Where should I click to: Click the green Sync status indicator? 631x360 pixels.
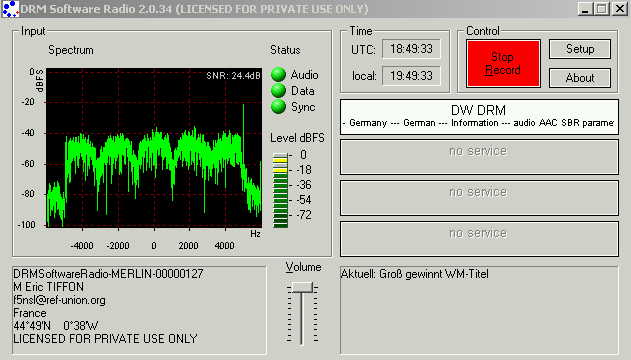[278, 107]
